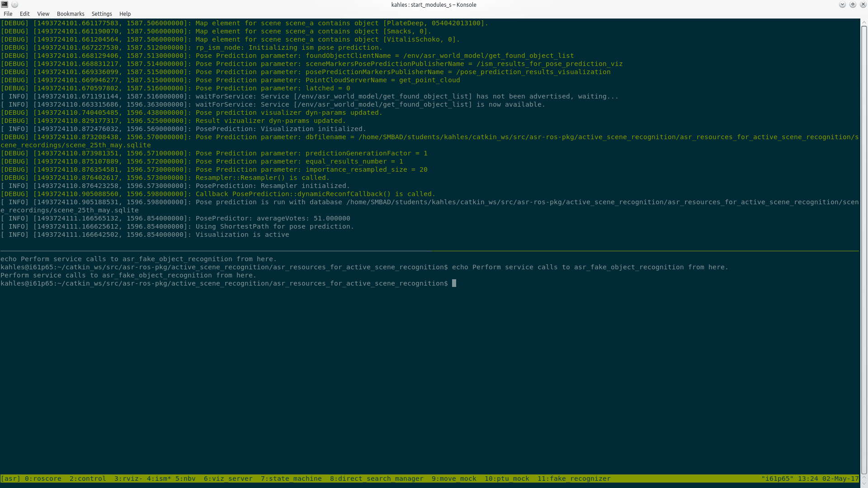Click the Konsole terminal window icon

point(5,5)
